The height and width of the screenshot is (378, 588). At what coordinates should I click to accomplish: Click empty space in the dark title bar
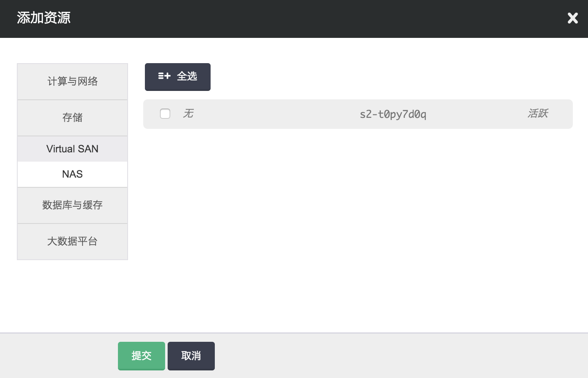click(x=295, y=19)
